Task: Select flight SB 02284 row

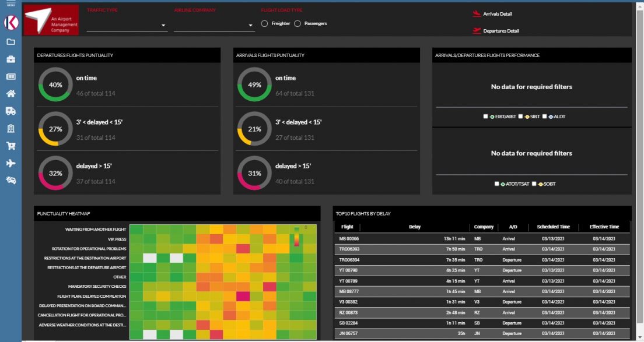Action: 482,323
